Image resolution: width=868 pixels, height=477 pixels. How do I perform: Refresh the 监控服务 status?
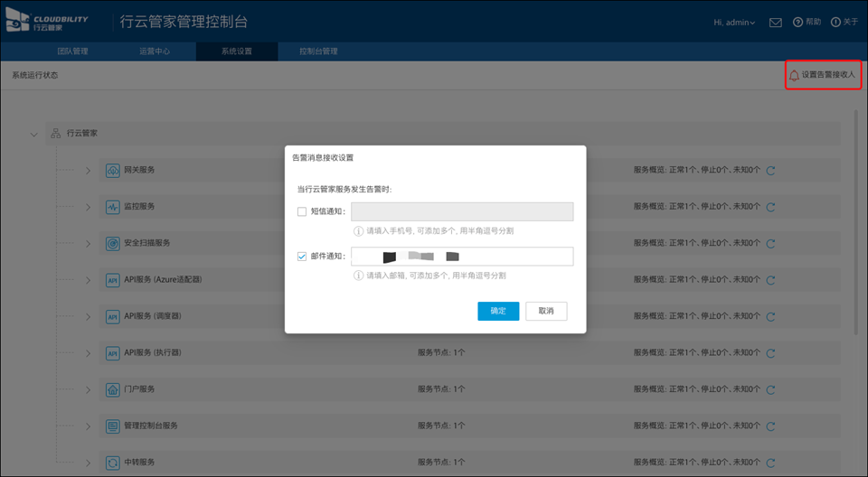[770, 207]
